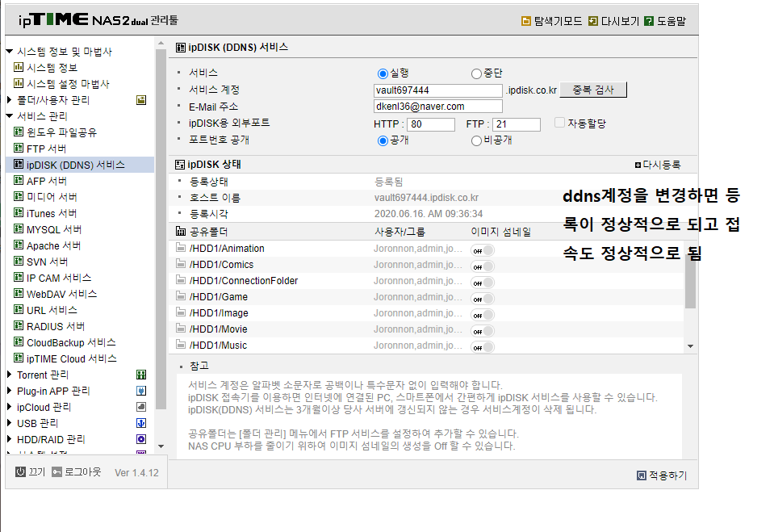Collapse 시스템 정보 및 마법사 tree arrow
Screen dimensions: 774x532
pyautogui.click(x=10, y=51)
